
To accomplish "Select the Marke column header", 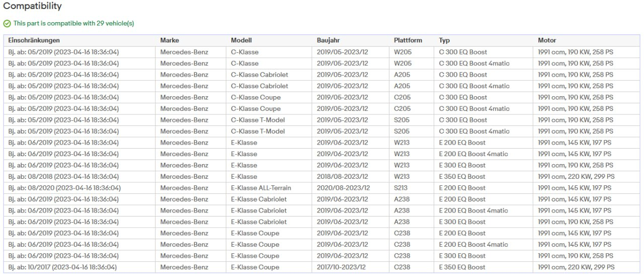I will (170, 40).
